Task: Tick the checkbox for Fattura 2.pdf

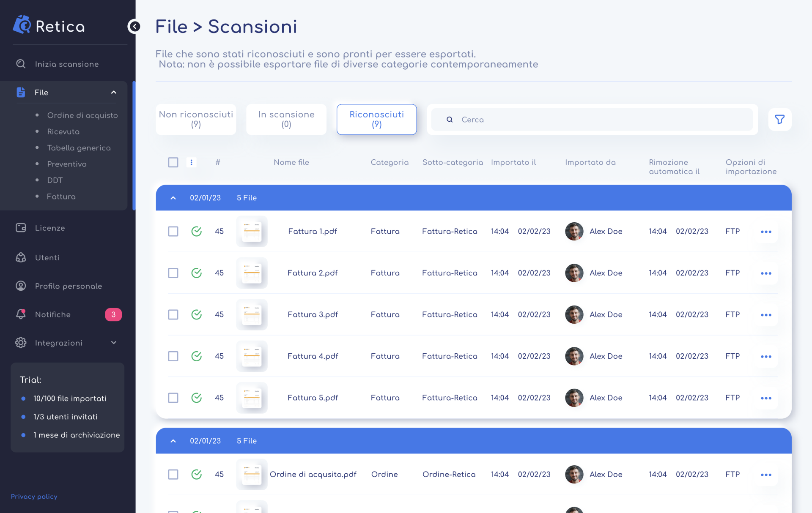Action: [x=173, y=273]
